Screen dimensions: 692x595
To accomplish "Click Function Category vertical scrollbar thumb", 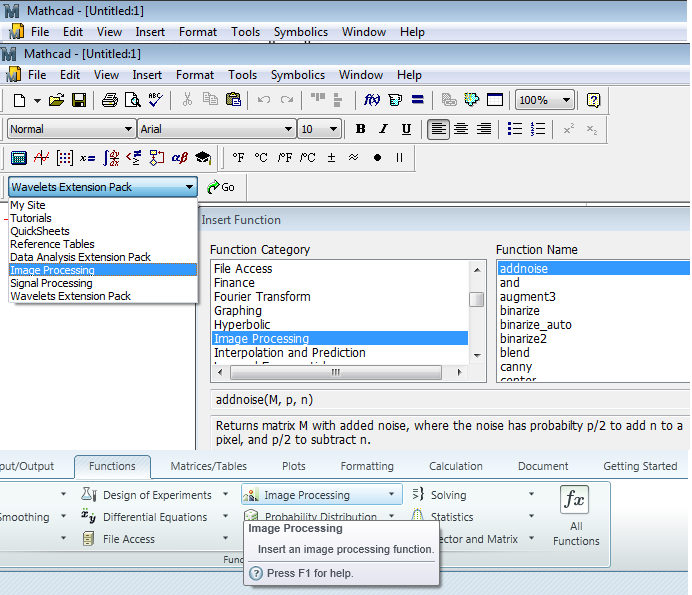I will click(477, 299).
